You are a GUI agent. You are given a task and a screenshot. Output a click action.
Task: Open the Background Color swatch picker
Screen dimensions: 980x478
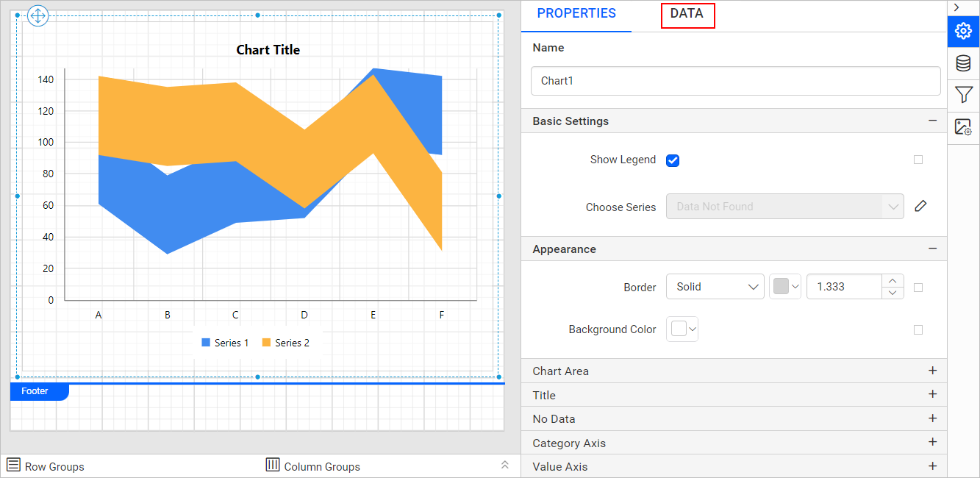coord(682,329)
